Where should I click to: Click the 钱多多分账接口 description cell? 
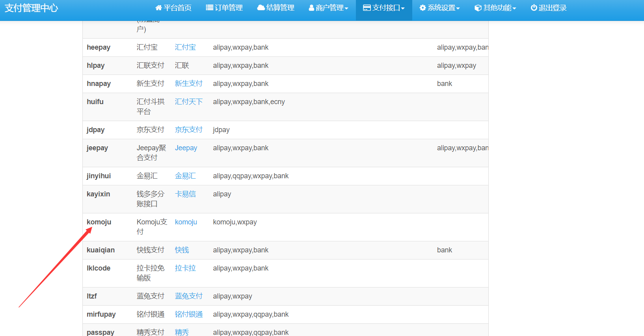point(151,199)
